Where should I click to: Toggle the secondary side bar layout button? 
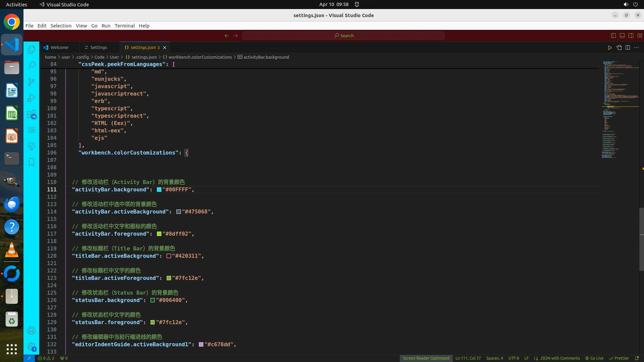631,36
